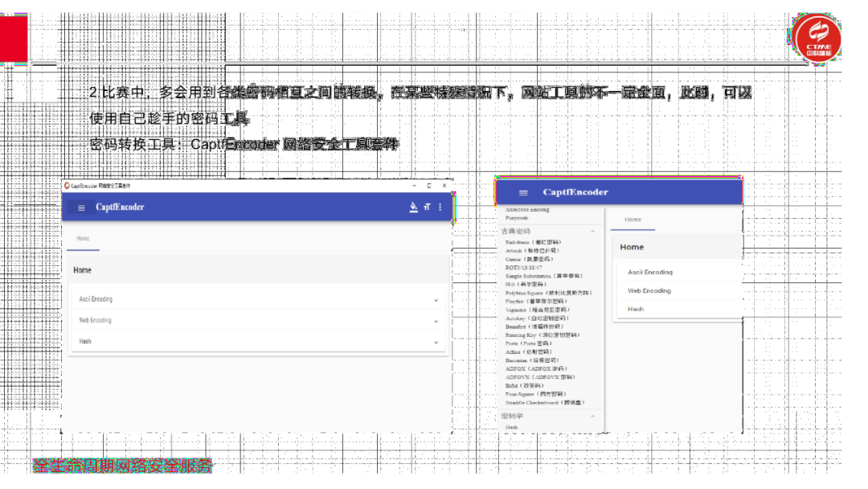Minimize the left CaptfEncoder window
The width and height of the screenshot is (868, 489).
[414, 186]
